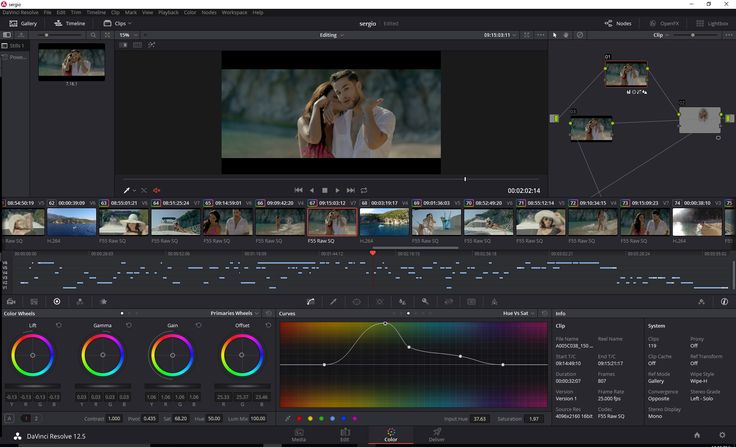This screenshot has width=736, height=447.
Task: Reset the Lift color wheel
Action: [x=58, y=325]
